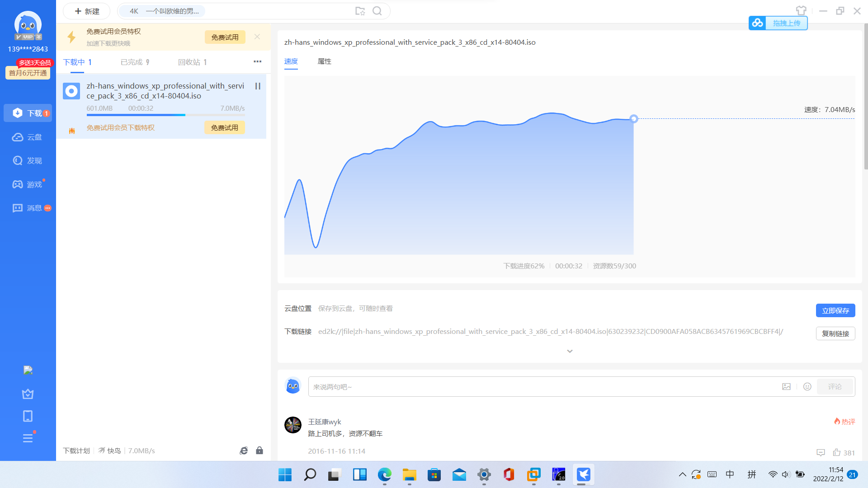The height and width of the screenshot is (488, 868).
Task: Open the hamburger main menu in sidebar
Action: click(28, 438)
